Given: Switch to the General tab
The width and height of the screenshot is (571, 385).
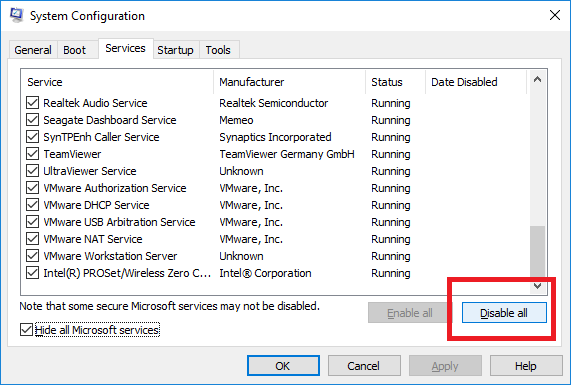Looking at the screenshot, I should pos(33,50).
